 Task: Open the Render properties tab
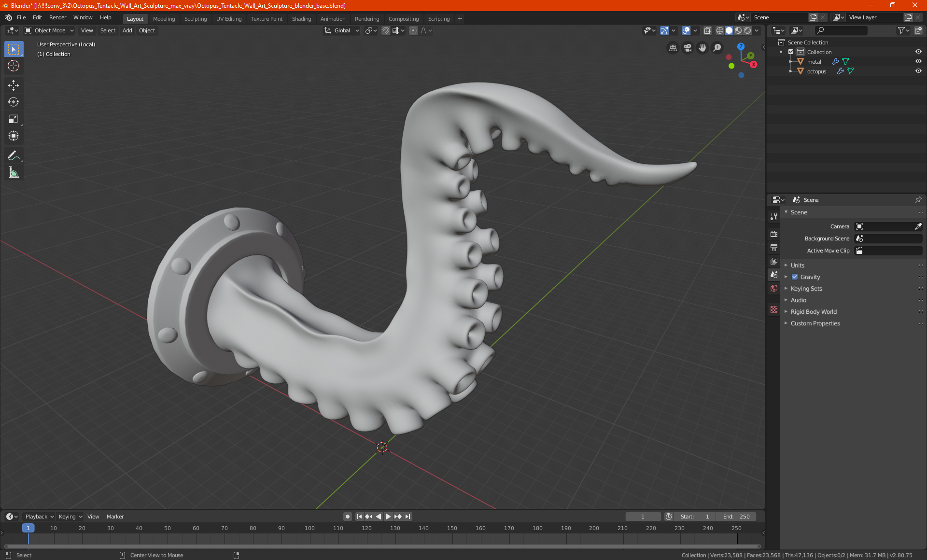tap(774, 234)
